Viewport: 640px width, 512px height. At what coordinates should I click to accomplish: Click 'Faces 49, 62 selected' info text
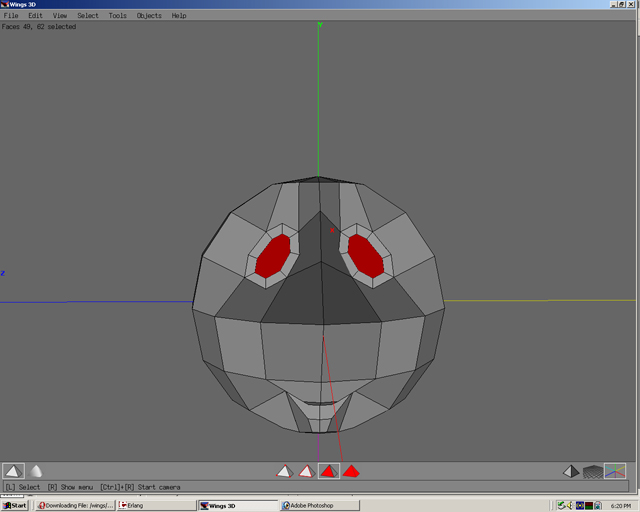39,27
